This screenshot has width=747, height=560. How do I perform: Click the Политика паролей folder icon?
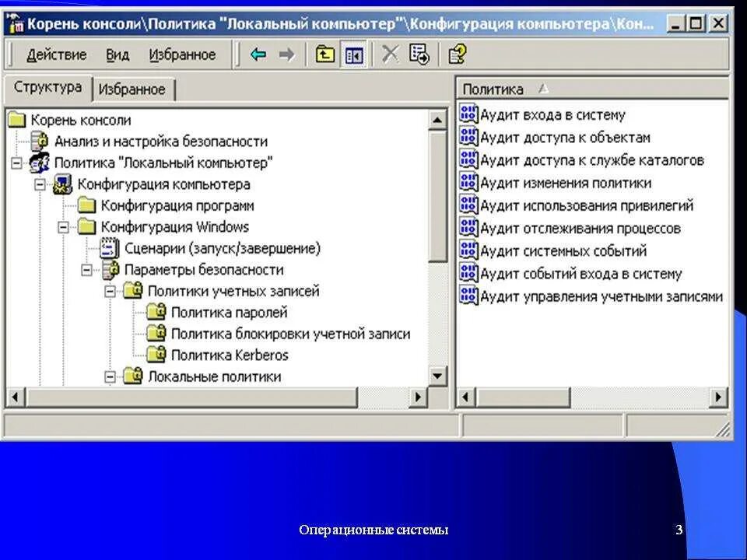(156, 312)
